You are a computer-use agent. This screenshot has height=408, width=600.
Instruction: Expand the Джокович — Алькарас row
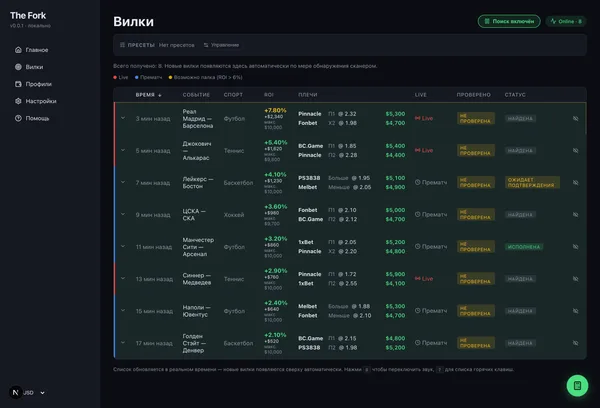[123, 150]
